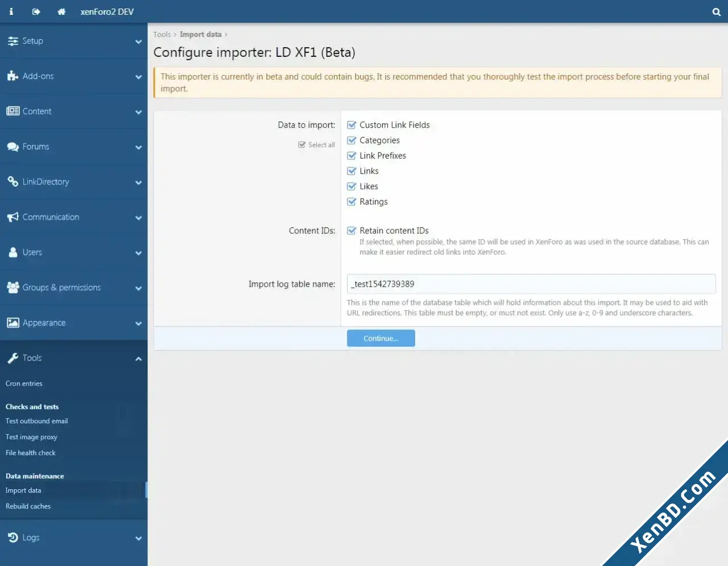Click xenForo2 DEV title link
Image resolution: width=728 pixels, height=566 pixels.
coord(107,11)
